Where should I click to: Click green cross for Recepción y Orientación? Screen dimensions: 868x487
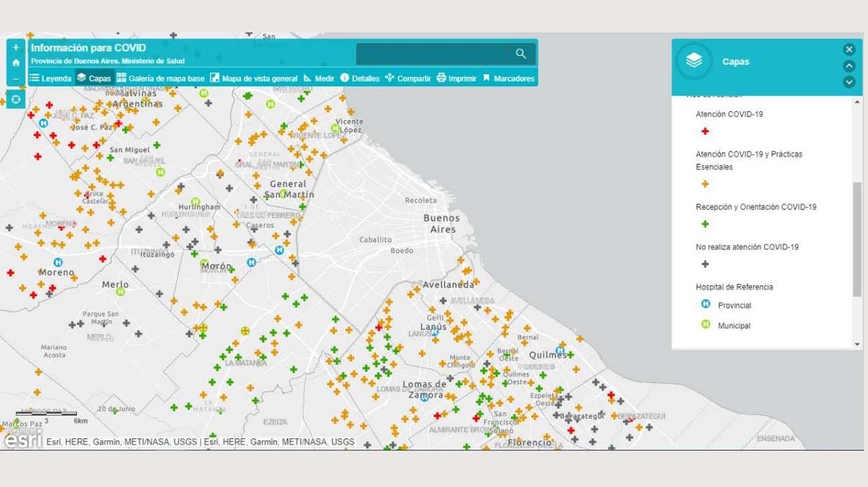click(705, 224)
